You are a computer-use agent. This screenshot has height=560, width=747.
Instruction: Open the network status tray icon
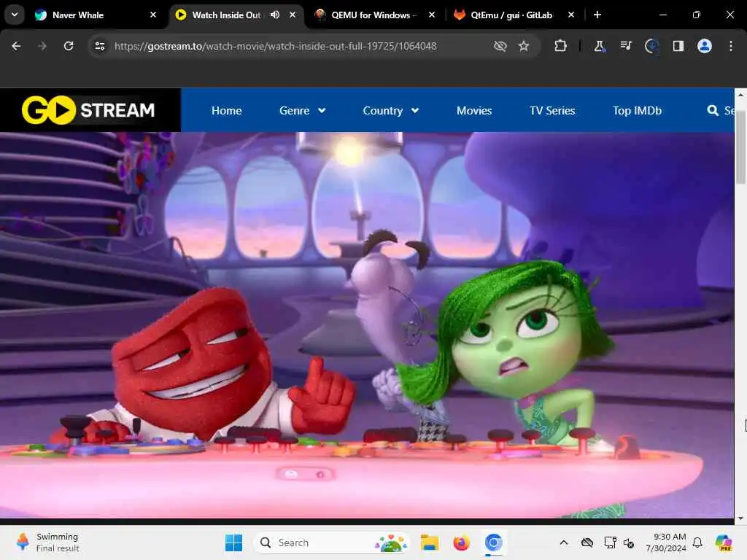[611, 542]
